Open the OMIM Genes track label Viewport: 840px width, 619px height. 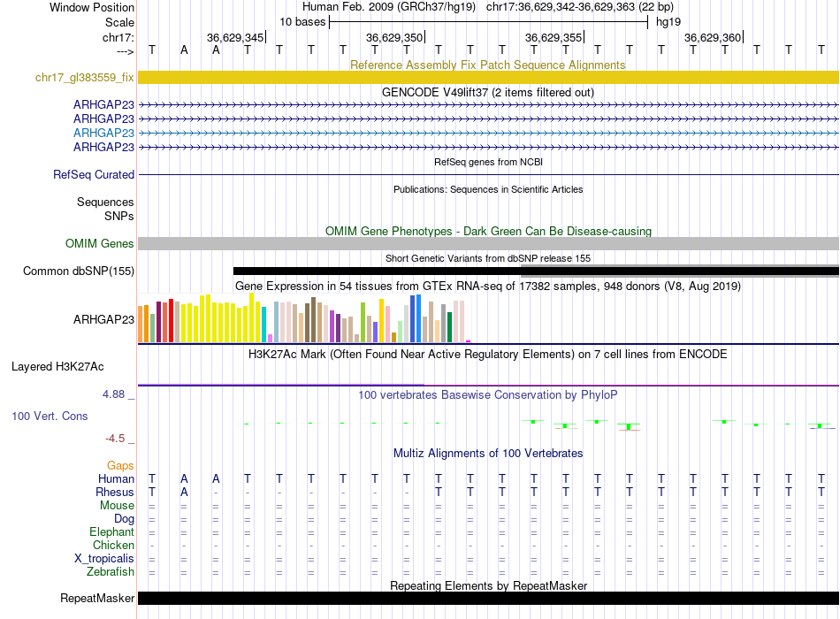[x=100, y=244]
